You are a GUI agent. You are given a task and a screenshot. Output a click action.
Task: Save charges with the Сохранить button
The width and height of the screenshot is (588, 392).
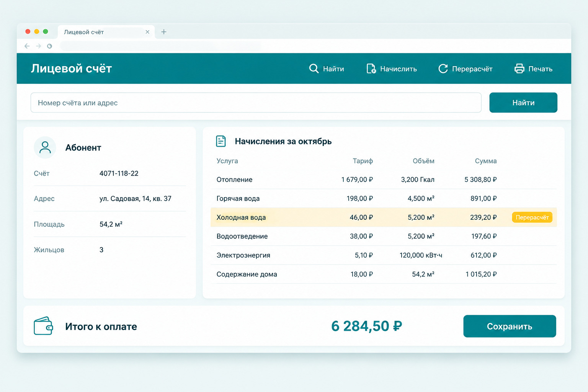[x=510, y=326]
